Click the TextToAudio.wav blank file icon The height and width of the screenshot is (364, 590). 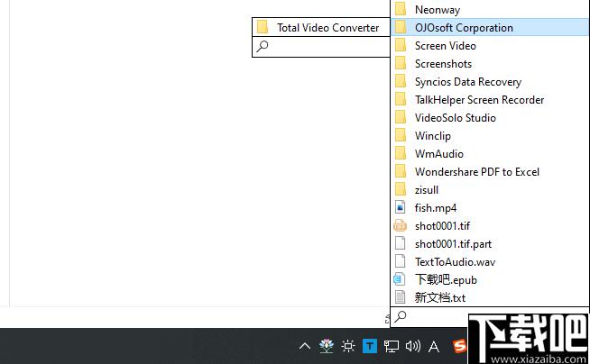[400, 261]
